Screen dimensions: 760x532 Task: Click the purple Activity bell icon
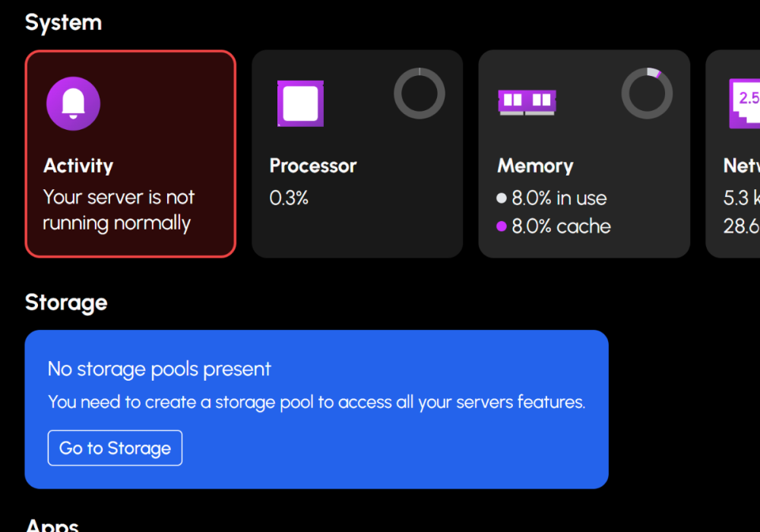[x=73, y=103]
